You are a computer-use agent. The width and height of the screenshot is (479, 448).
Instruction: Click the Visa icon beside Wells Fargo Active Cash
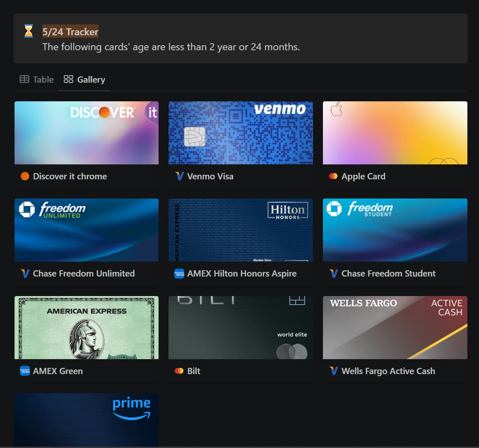[333, 371]
